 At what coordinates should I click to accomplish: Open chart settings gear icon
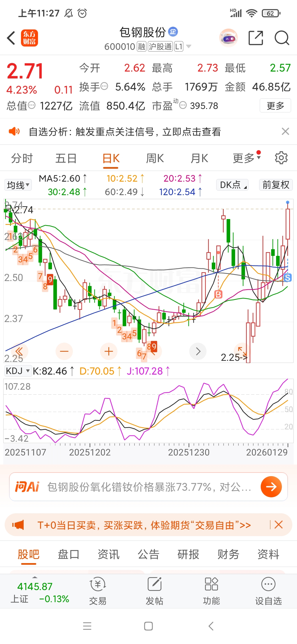pyautogui.click(x=281, y=158)
